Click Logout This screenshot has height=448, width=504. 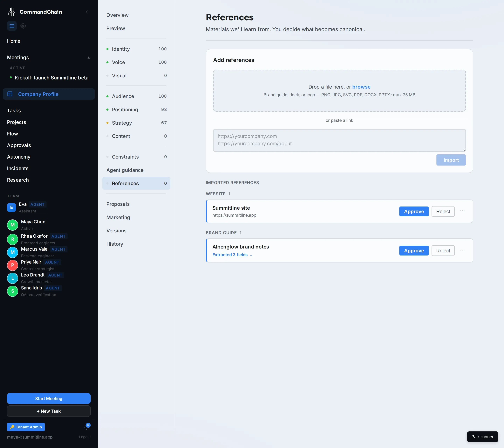coord(85,437)
